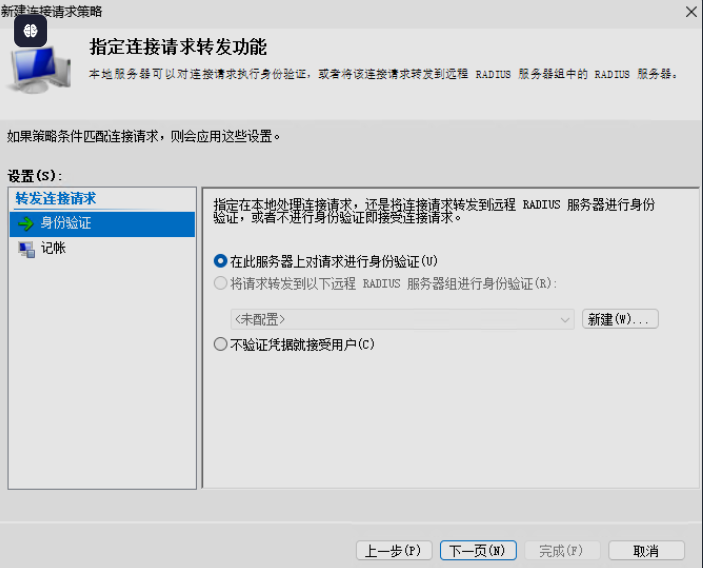Click the 完成(F) button
703x568 pixels.
(x=562, y=550)
